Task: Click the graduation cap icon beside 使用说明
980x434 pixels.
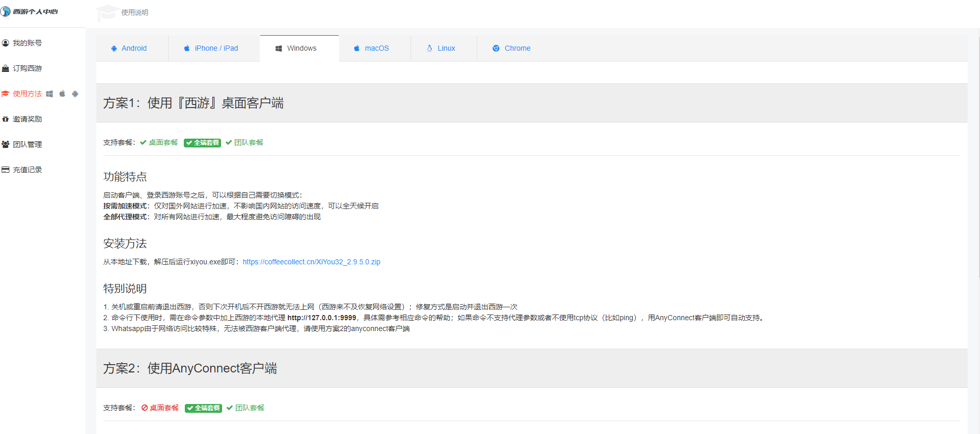Action: [107, 12]
